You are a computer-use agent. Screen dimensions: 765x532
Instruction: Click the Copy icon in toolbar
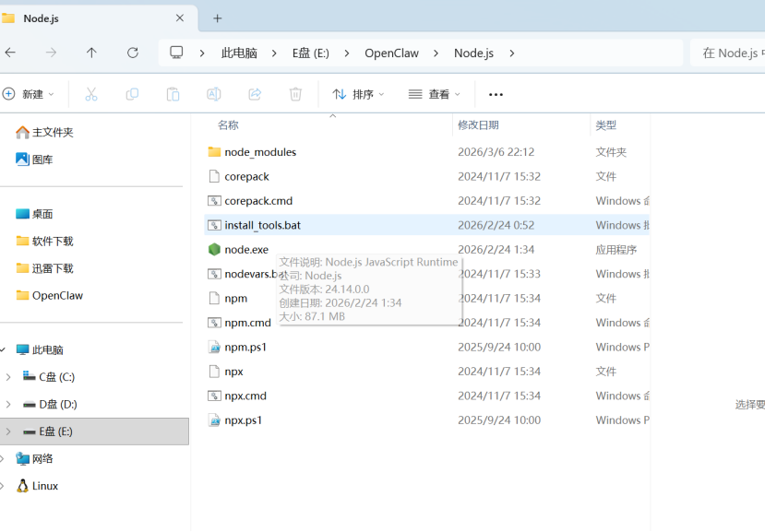click(x=132, y=94)
